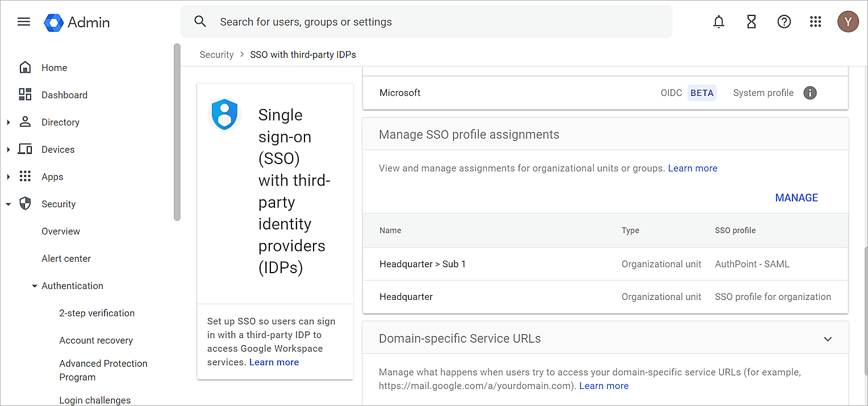Expand the Devices section arrow
The width and height of the screenshot is (868, 406).
click(8, 150)
